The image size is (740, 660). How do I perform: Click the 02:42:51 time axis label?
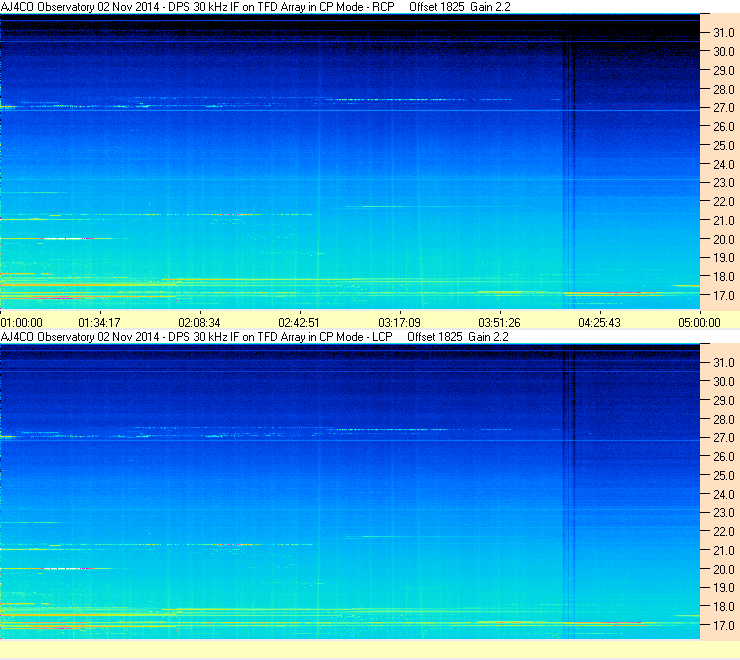click(x=299, y=322)
